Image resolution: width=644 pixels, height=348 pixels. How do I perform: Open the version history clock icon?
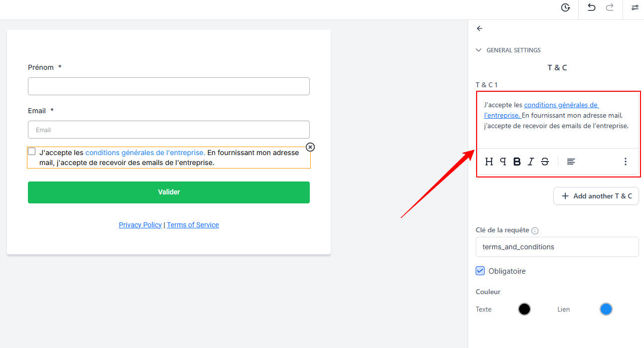tap(565, 7)
